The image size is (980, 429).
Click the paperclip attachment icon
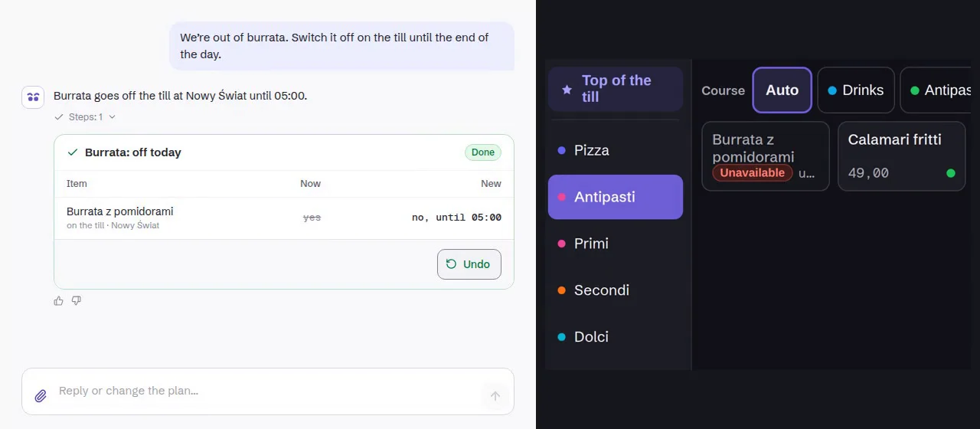pyautogui.click(x=41, y=396)
